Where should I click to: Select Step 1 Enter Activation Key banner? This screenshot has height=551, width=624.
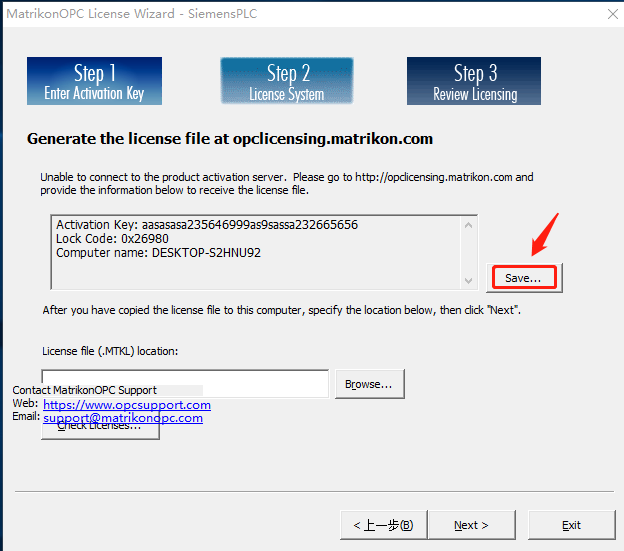coord(94,81)
